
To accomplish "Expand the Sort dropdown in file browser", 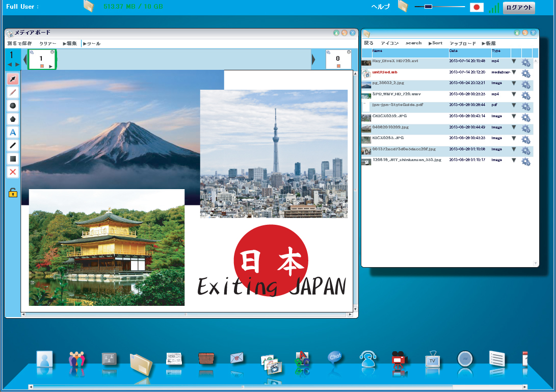I will [435, 43].
